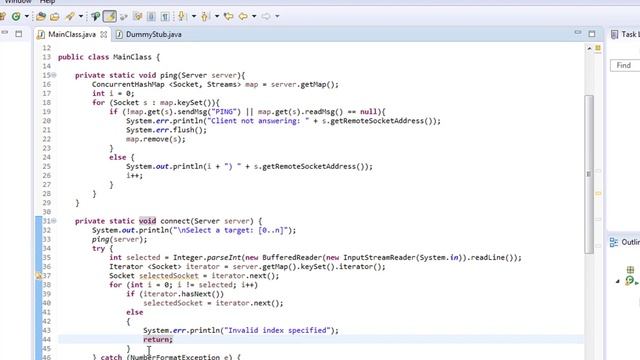Click the highlighted "void" keyword on line 31
The width and height of the screenshot is (640, 360).
147,221
